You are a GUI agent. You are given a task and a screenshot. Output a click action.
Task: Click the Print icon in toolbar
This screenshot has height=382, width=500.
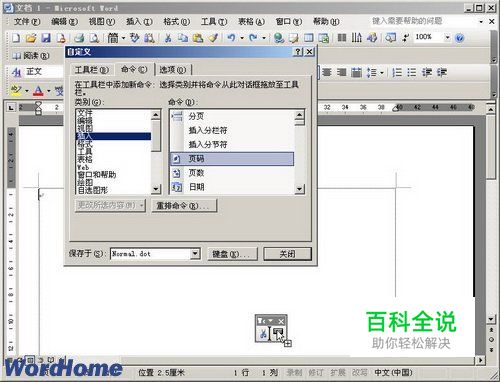coord(79,38)
